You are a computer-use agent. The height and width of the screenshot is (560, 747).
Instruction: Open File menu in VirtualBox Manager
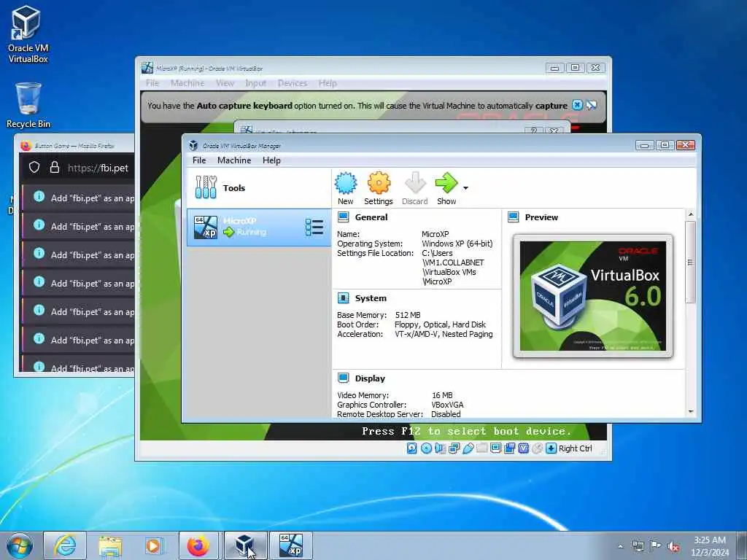(x=199, y=160)
